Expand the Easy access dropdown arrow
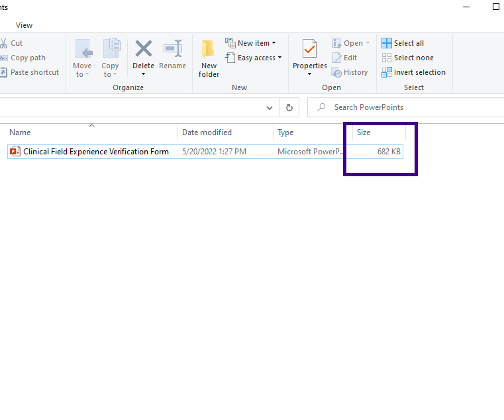The height and width of the screenshot is (420, 504). pos(279,58)
